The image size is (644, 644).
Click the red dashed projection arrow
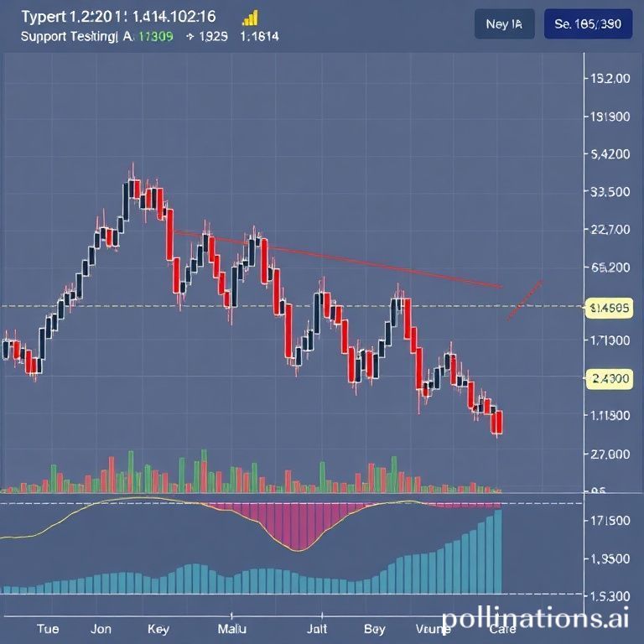[x=525, y=300]
